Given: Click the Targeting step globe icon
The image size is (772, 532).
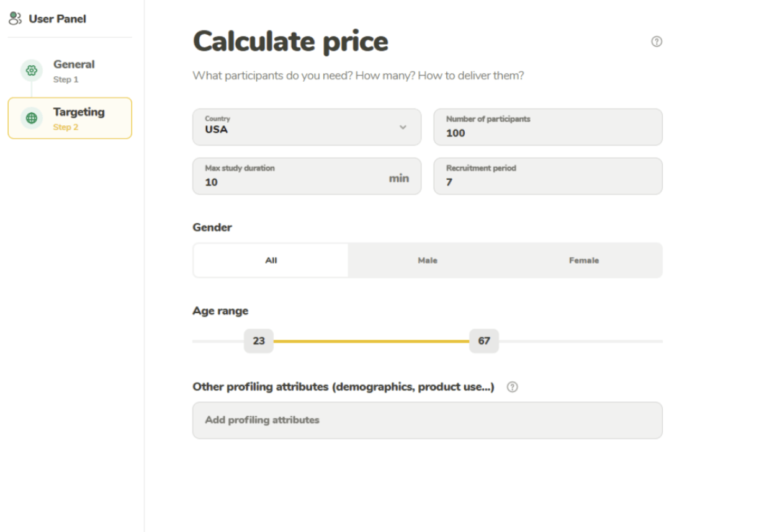Looking at the screenshot, I should pyautogui.click(x=32, y=118).
